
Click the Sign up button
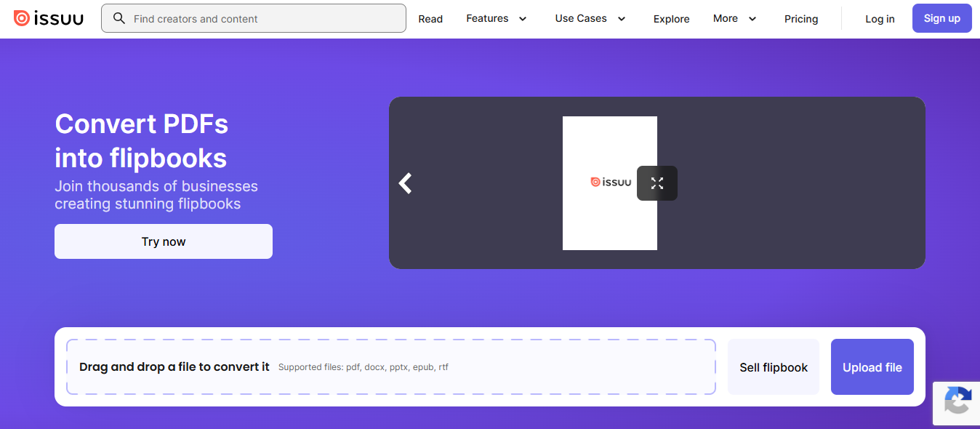[941, 18]
